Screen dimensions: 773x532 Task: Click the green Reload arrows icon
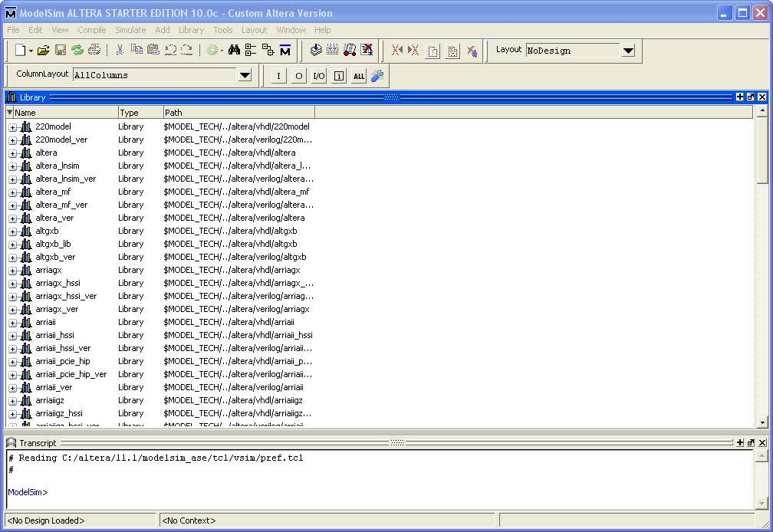tap(77, 50)
